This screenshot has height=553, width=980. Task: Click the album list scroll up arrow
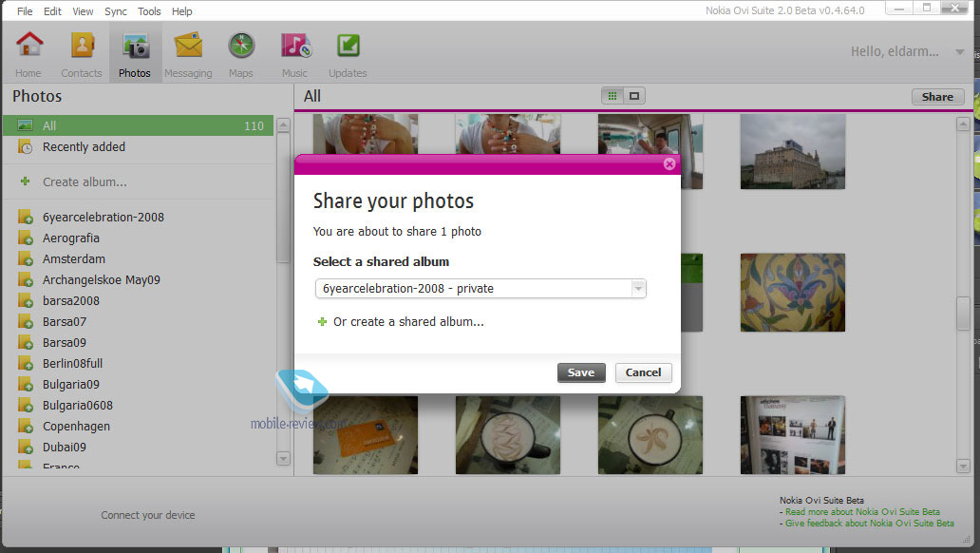(x=283, y=124)
